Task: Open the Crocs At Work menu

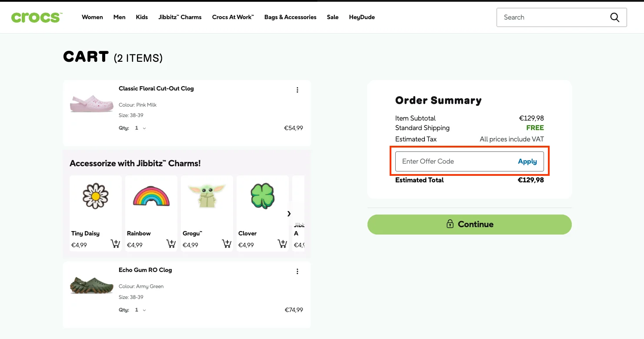Action: click(233, 17)
